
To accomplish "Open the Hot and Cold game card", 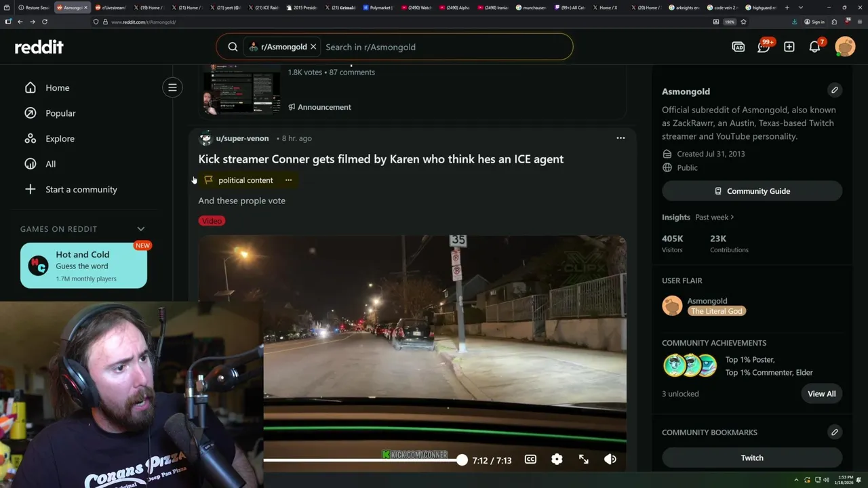I will [83, 266].
